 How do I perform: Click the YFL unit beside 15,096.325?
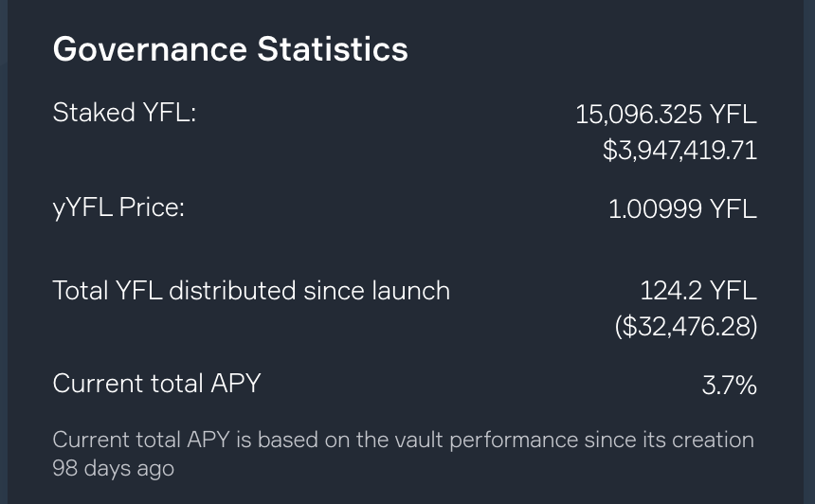tap(733, 114)
